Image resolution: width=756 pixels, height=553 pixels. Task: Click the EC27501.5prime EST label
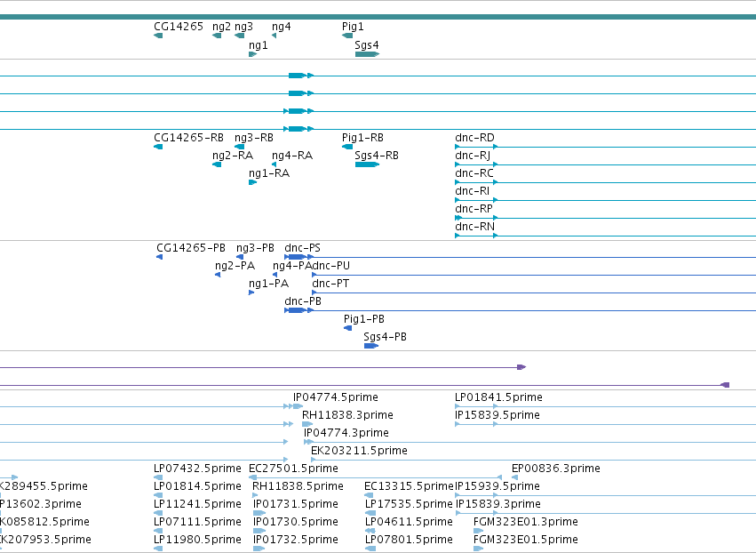point(293,469)
